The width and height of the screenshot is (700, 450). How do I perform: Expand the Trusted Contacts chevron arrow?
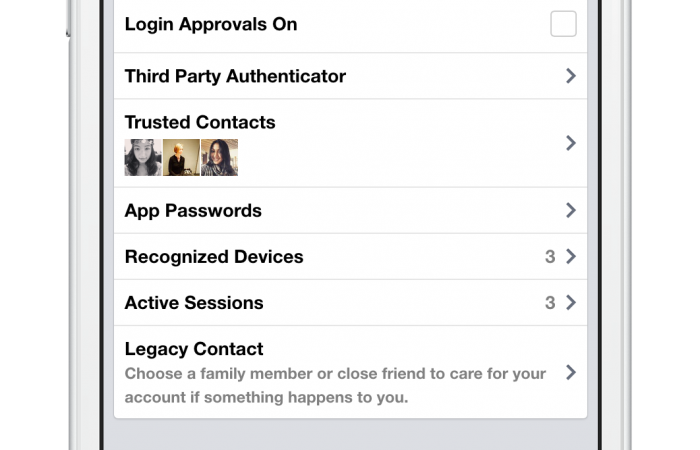click(570, 143)
